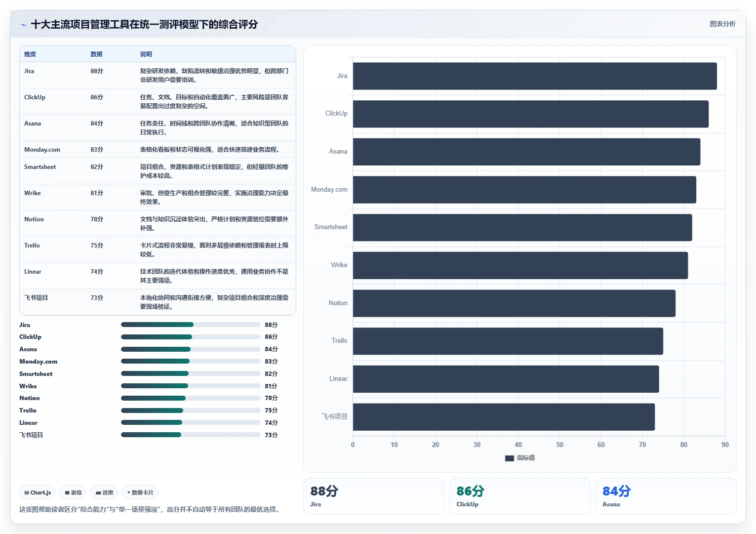756x534 pixels.
Task: Click the Jira description about 复杂研发依赖 in the table
Action: pos(214,75)
